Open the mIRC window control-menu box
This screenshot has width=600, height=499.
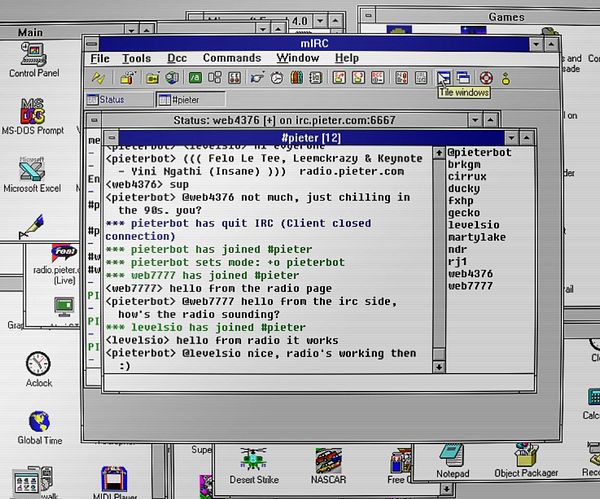point(91,44)
